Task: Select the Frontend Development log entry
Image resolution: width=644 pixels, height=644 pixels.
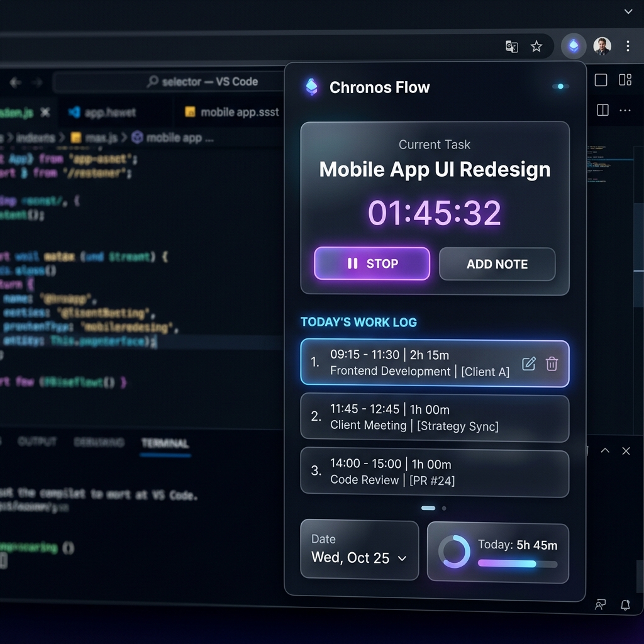Action: 435,363
